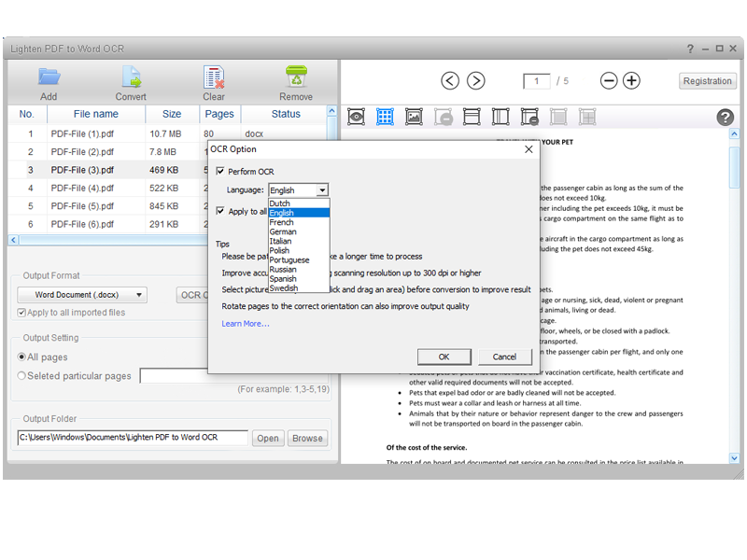747x560 pixels.
Task: Open the Learn More link
Action: pyautogui.click(x=246, y=324)
